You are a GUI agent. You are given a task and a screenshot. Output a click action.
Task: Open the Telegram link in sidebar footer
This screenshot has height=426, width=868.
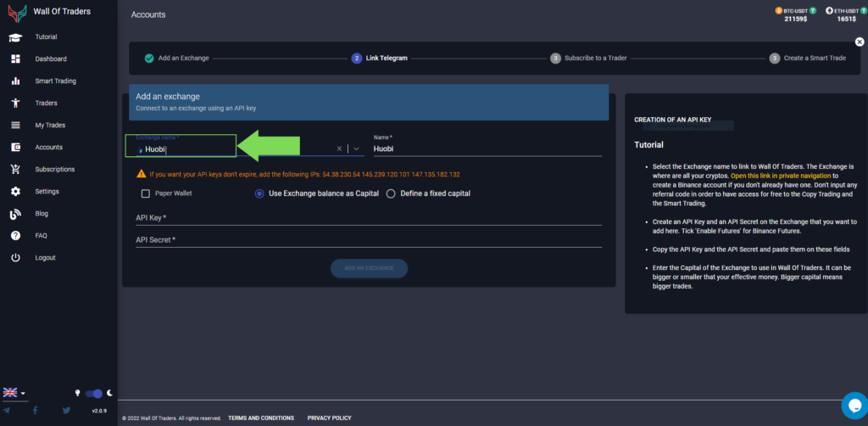(7, 411)
